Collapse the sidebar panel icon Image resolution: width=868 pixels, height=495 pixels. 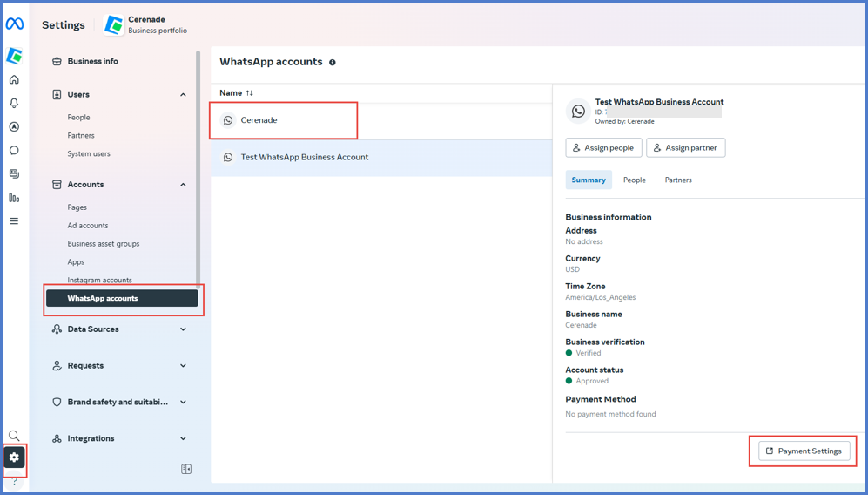(186, 469)
